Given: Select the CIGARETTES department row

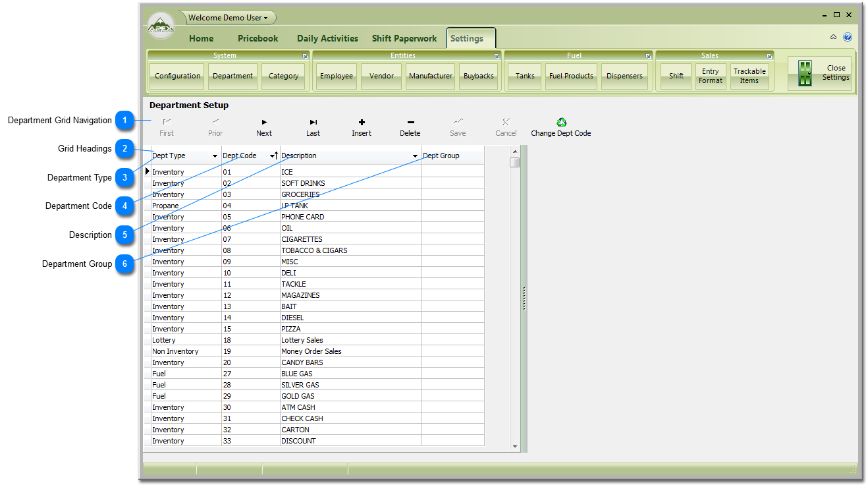Looking at the screenshot, I should coord(302,239).
